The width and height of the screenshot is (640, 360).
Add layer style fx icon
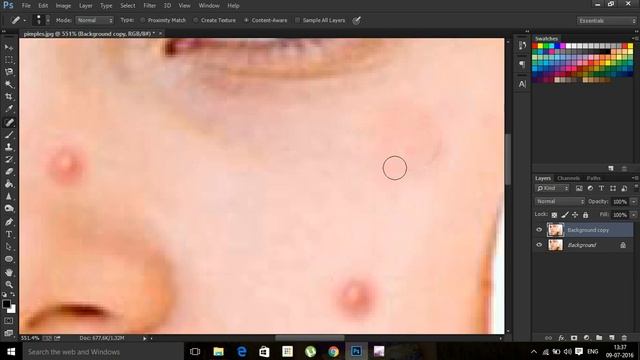pyautogui.click(x=561, y=338)
